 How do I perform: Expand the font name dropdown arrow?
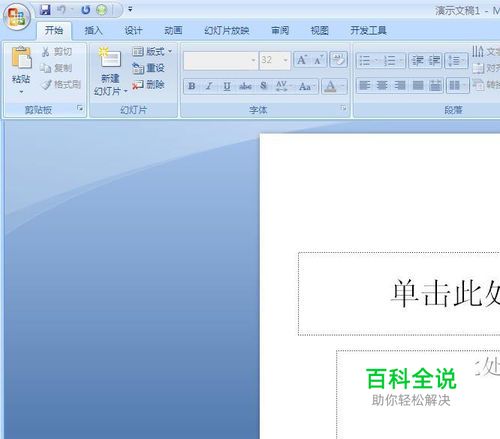click(x=254, y=60)
